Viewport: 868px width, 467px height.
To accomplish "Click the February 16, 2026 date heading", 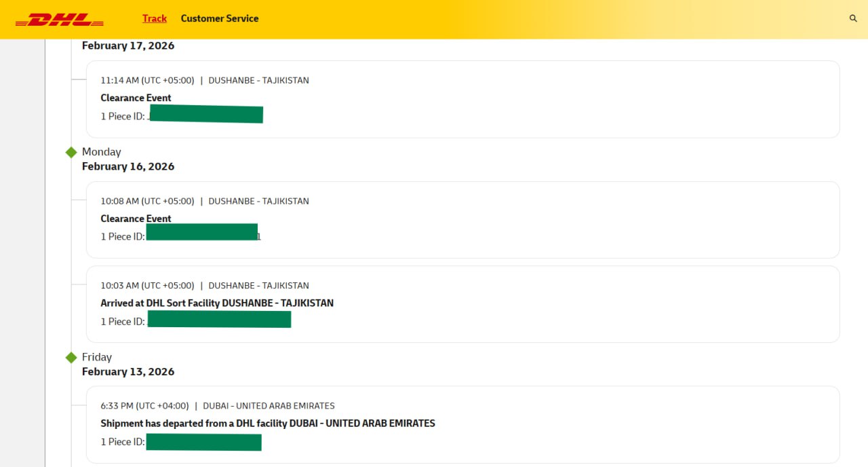I will (x=128, y=166).
